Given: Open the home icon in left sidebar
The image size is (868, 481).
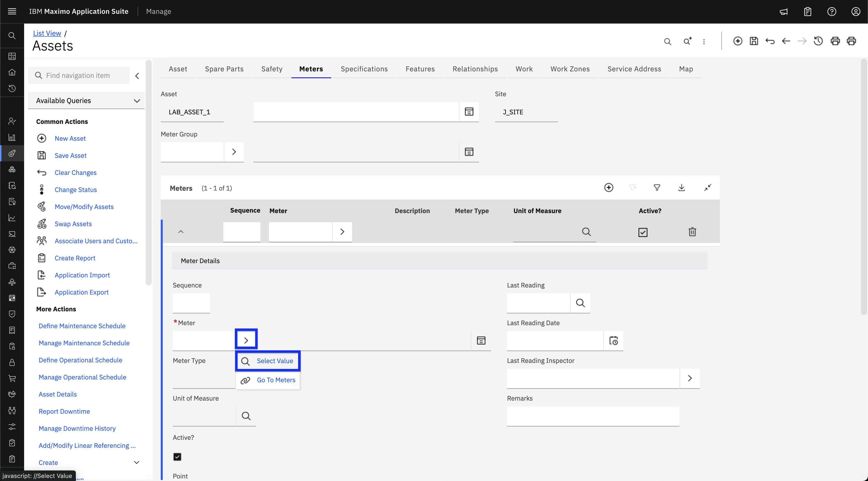Looking at the screenshot, I should [x=12, y=72].
